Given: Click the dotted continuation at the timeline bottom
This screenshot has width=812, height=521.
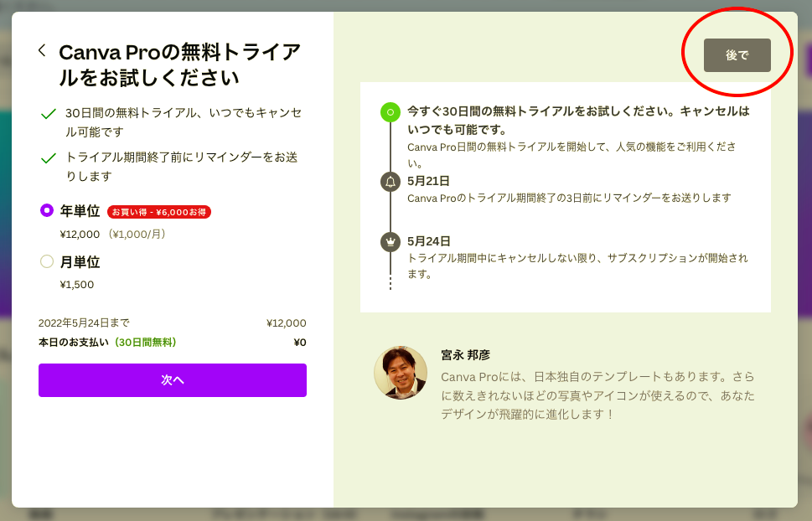Looking at the screenshot, I should [x=390, y=282].
